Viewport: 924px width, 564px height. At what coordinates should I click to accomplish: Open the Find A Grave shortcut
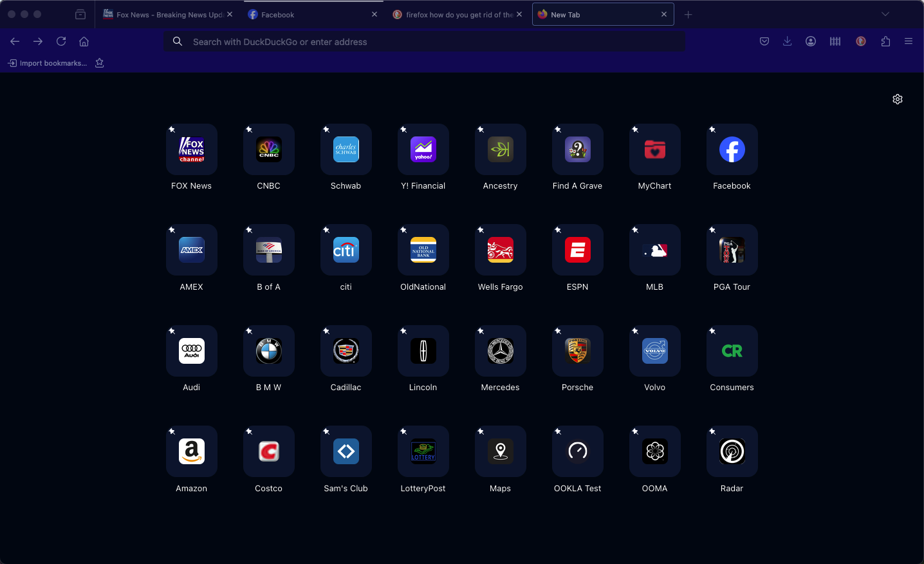[578, 149]
